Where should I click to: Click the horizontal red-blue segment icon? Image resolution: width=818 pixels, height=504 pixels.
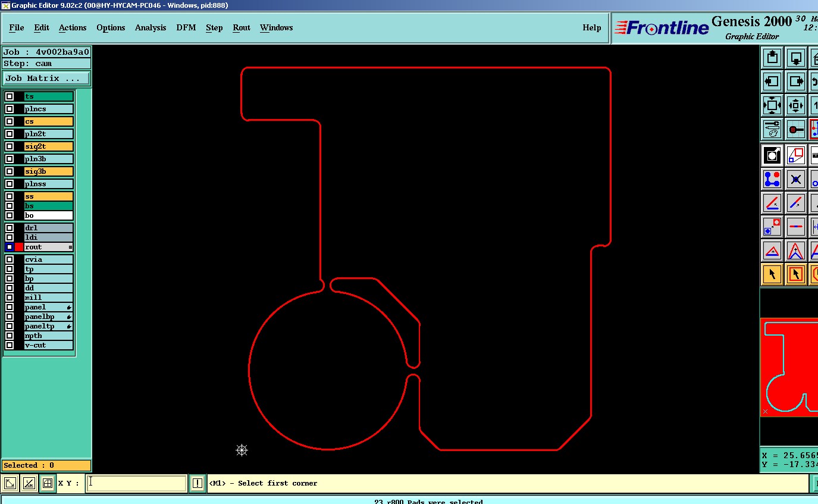pyautogui.click(x=796, y=227)
